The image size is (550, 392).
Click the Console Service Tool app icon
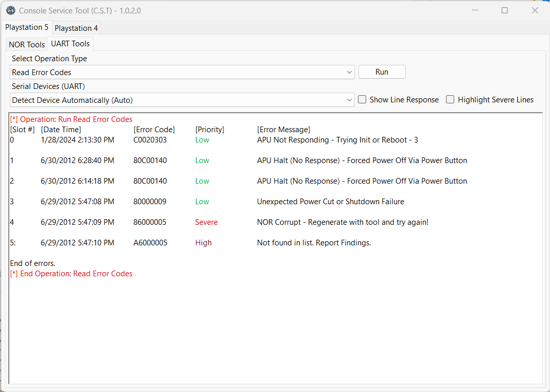tap(10, 10)
